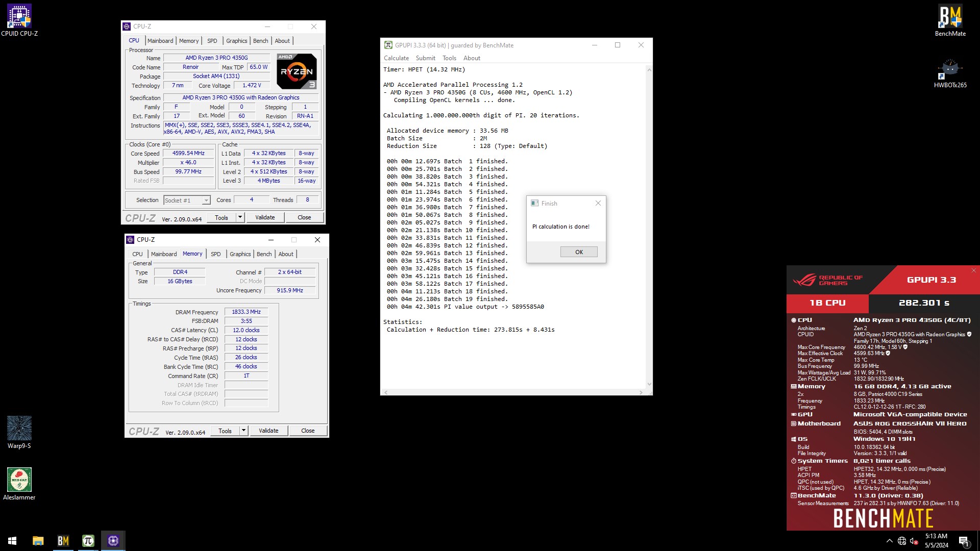Click Validate in upper CPU-Z window
980x551 pixels.
tap(265, 217)
